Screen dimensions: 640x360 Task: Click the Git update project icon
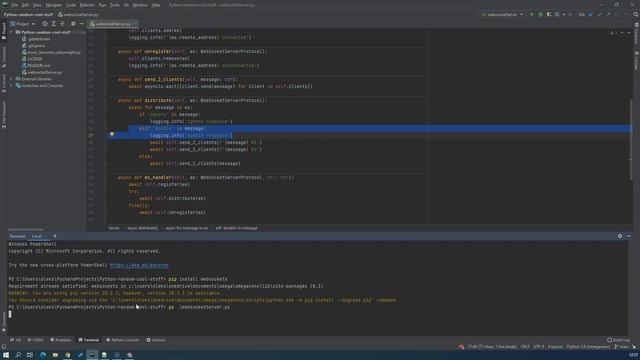(x=591, y=15)
